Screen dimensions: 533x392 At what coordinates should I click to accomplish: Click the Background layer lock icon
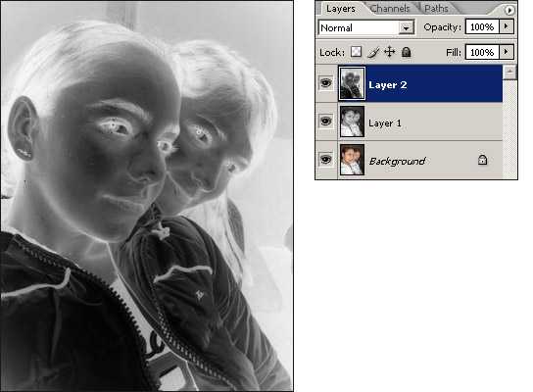pyautogui.click(x=482, y=160)
